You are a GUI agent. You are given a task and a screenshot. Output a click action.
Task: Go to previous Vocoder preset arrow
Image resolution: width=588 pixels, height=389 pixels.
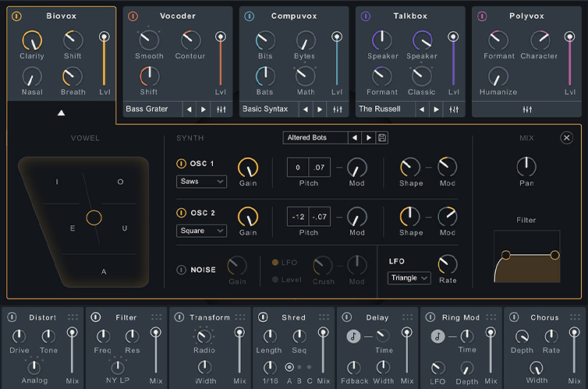[190, 109]
